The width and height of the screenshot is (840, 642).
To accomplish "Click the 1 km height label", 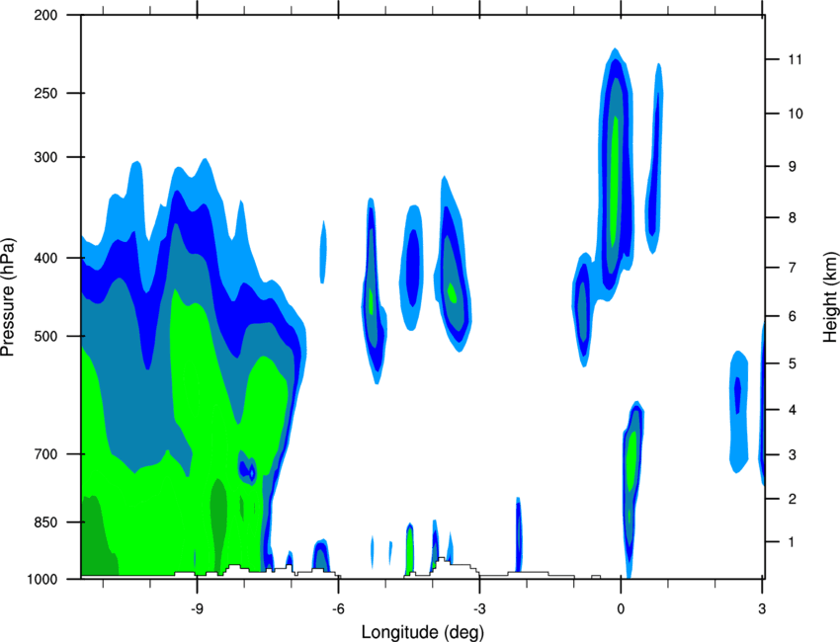I will coord(793,542).
